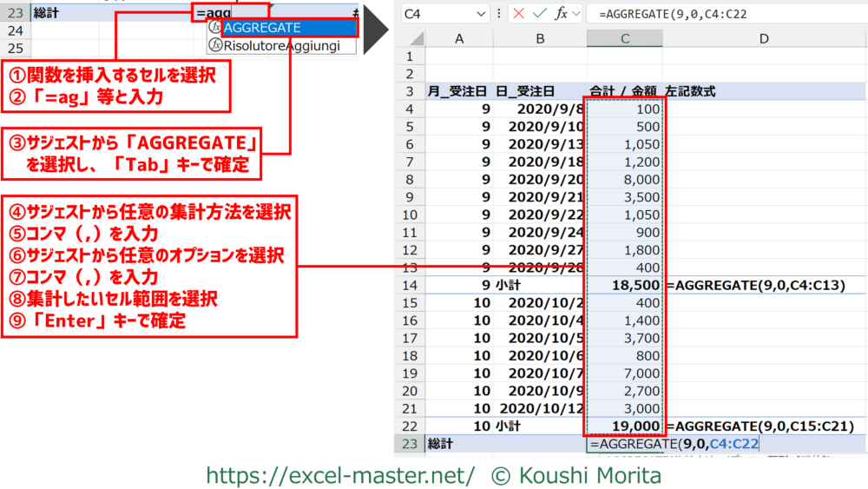
Task: Click the Insert Function fx icon
Action: (x=562, y=14)
